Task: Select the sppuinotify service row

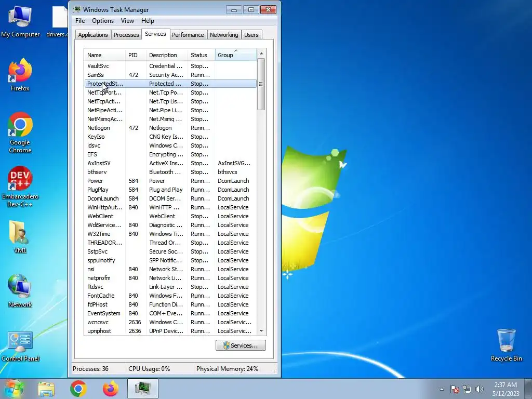Action: 170,260
